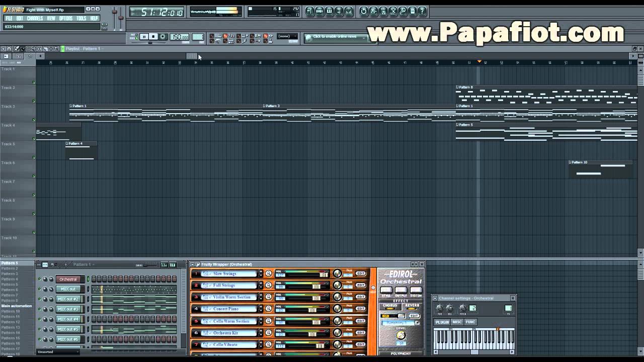Toggle the Orchestral channel mute LED
This screenshot has height=362, width=644.
click(x=39, y=279)
